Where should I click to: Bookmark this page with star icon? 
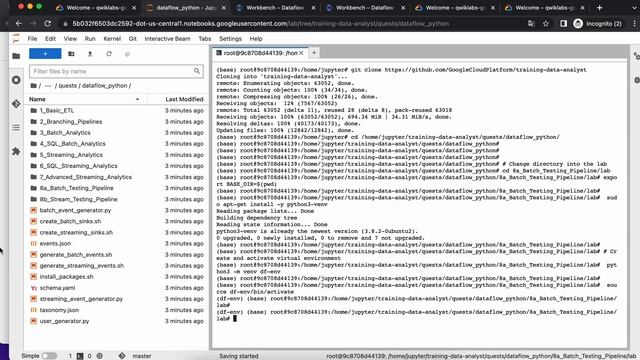546,24
